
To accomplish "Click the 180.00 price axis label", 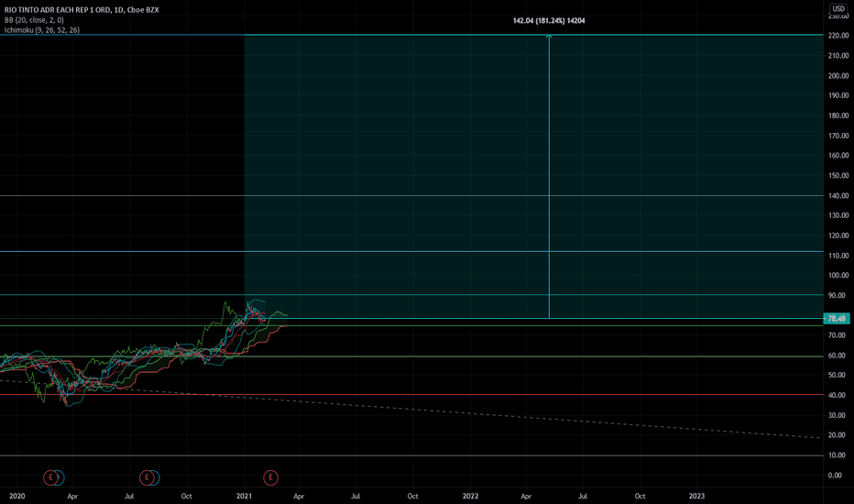I will pyautogui.click(x=838, y=115).
